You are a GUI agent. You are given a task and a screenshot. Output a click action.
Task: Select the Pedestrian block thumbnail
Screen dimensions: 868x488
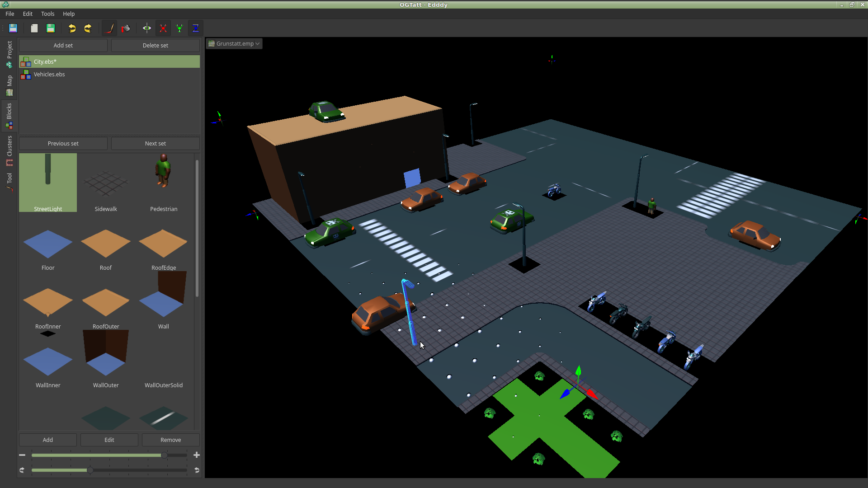[x=164, y=183]
